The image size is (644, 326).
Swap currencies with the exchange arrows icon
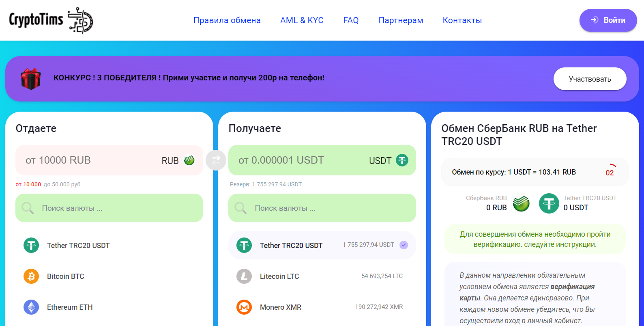coord(216,160)
